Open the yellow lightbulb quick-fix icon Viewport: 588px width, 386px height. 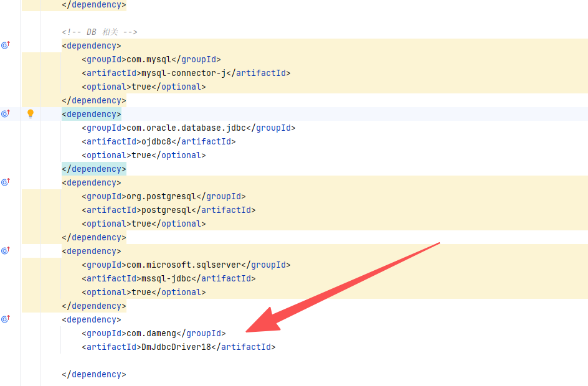coord(30,114)
